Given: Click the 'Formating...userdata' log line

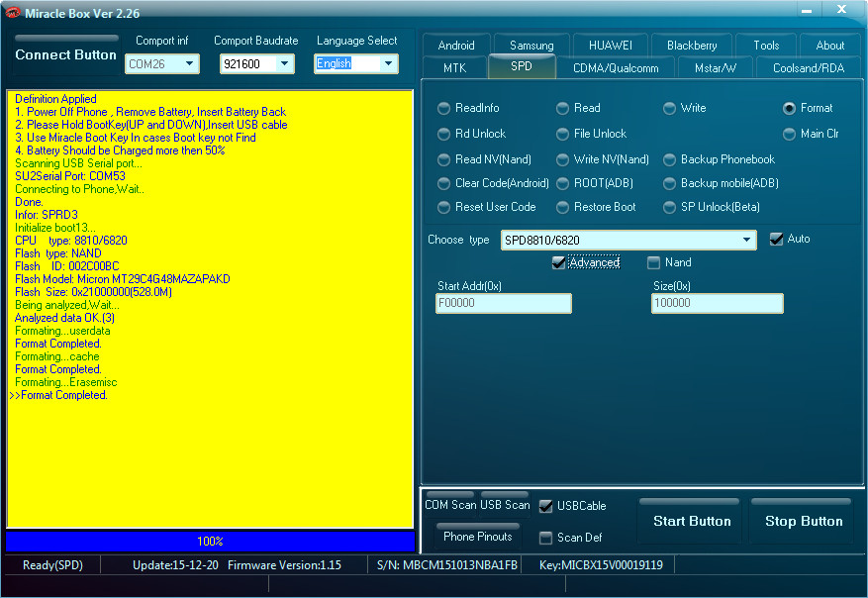Looking at the screenshot, I should tap(62, 331).
